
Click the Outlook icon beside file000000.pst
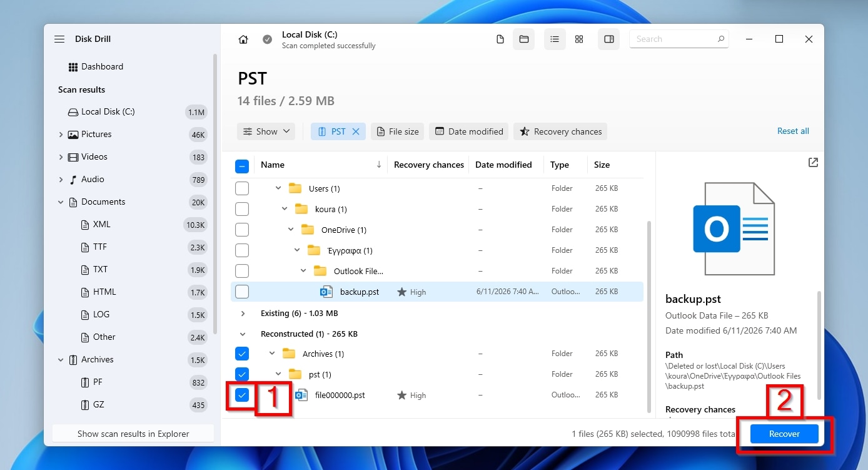click(x=301, y=395)
